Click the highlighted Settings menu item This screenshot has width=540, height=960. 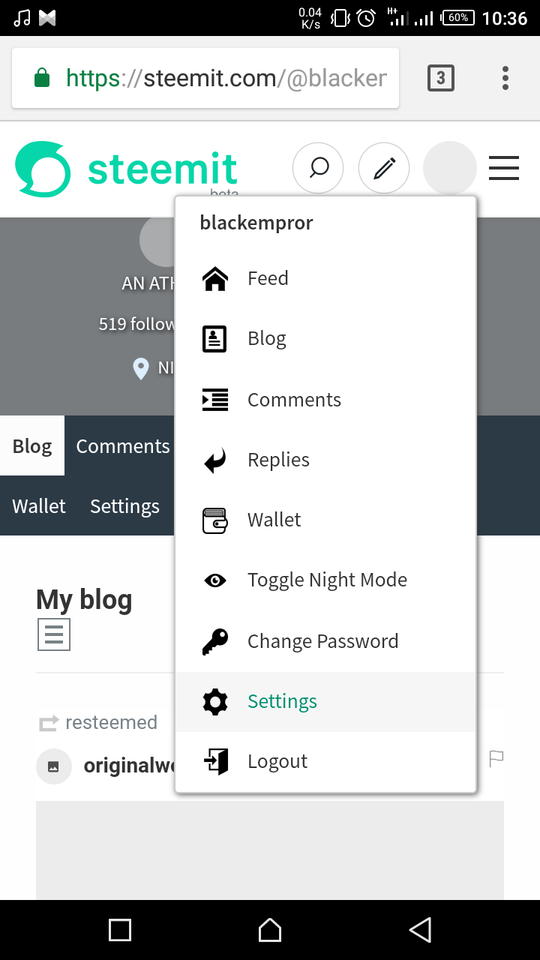click(326, 701)
